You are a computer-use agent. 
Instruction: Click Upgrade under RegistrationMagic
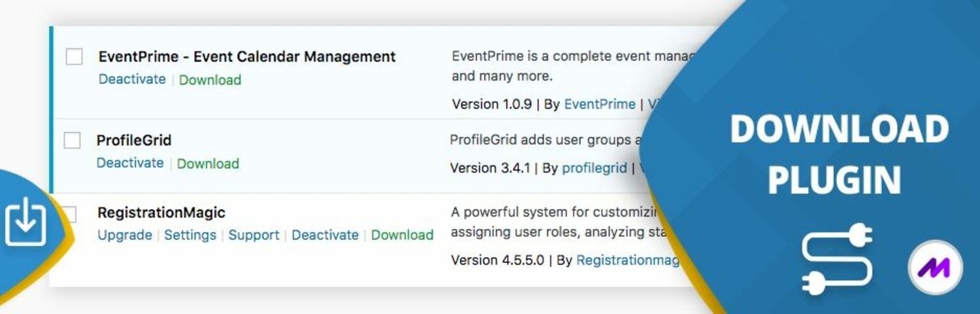[125, 235]
